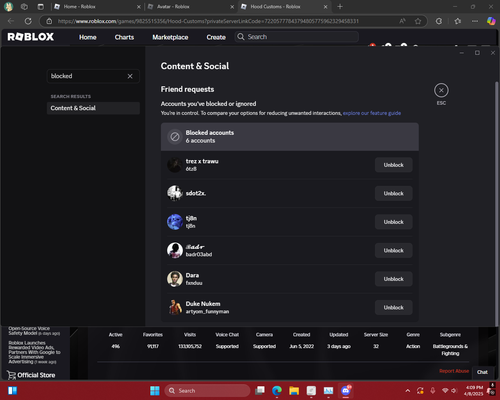Open the Roblox Marketplace page
This screenshot has height=400, width=500.
tap(170, 37)
